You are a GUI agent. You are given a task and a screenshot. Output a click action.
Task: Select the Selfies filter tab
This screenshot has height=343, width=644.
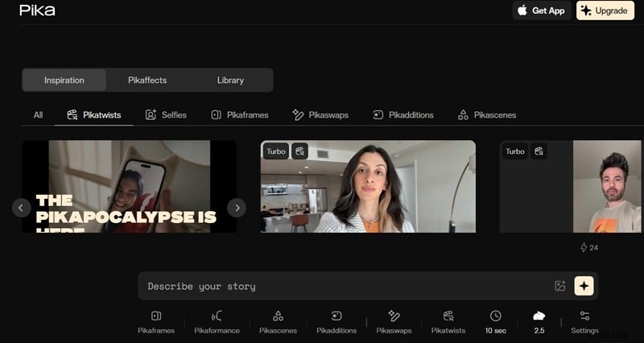pyautogui.click(x=166, y=115)
